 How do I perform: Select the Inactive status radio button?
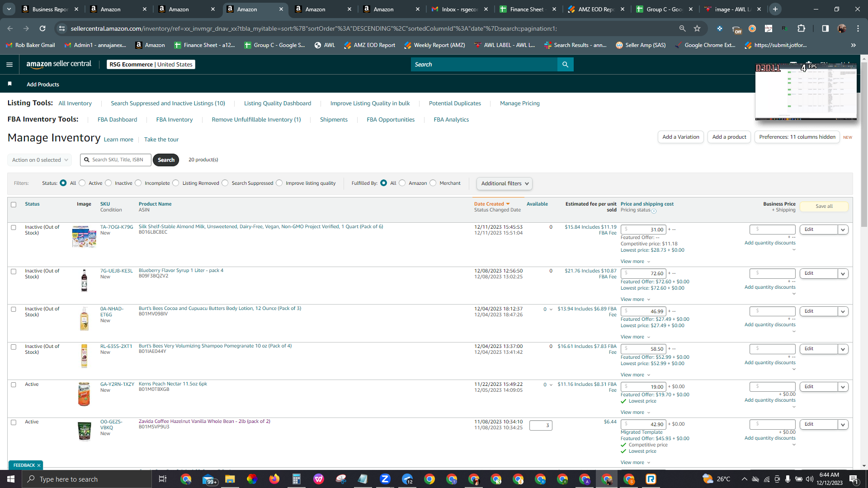(x=108, y=183)
